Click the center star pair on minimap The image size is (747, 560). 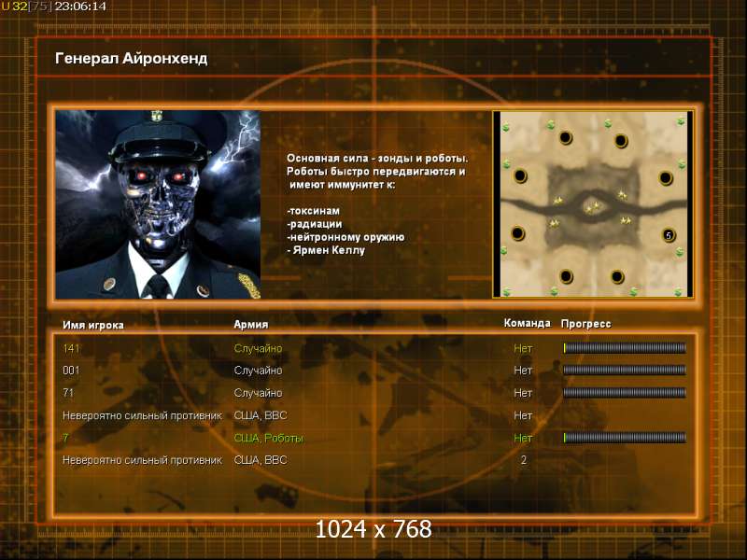[x=593, y=208]
